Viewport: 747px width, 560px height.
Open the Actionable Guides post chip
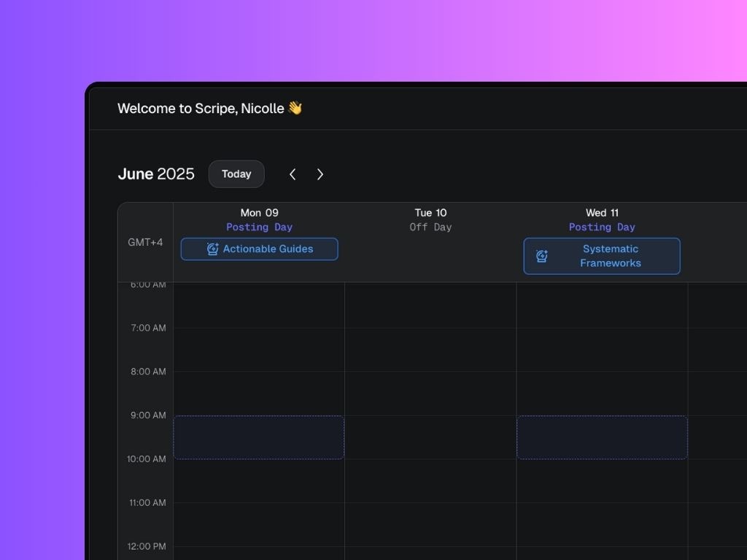[x=259, y=249]
